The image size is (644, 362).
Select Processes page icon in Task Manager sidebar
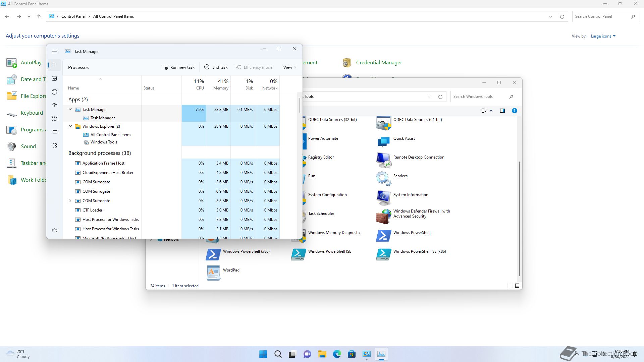54,65
